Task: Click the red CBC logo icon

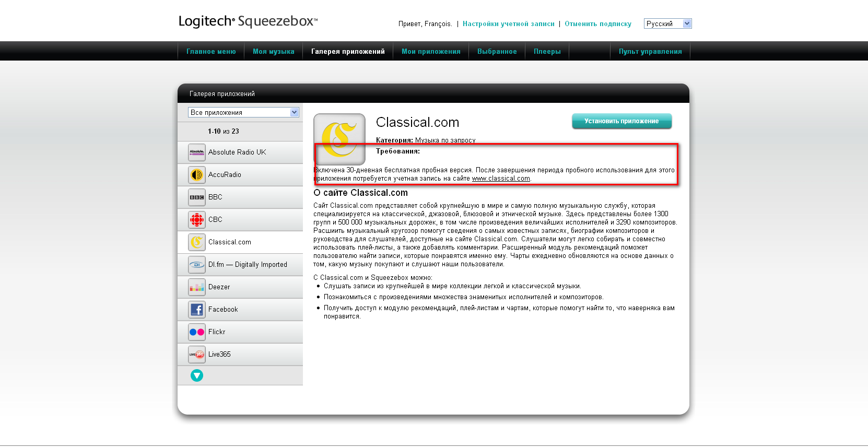Action: point(197,220)
